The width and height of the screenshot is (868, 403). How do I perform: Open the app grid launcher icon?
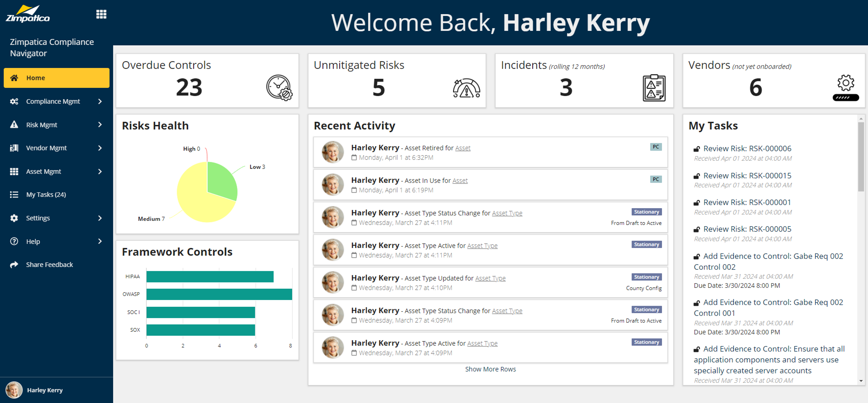point(101,14)
